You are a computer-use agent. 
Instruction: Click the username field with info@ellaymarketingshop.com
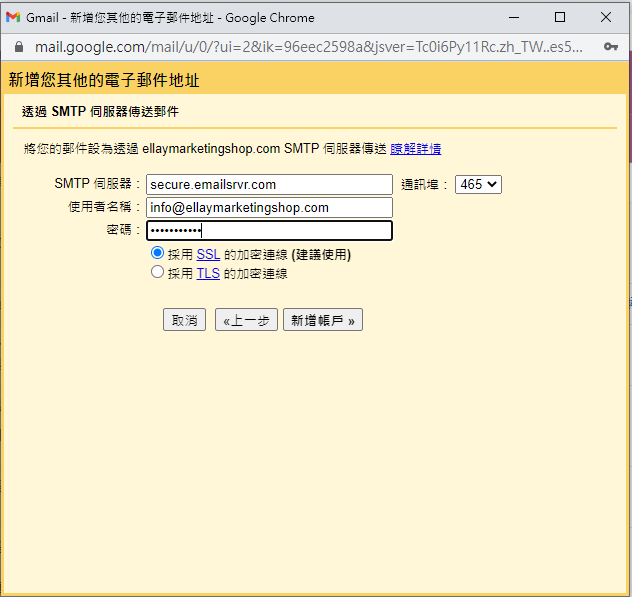pyautogui.click(x=269, y=207)
